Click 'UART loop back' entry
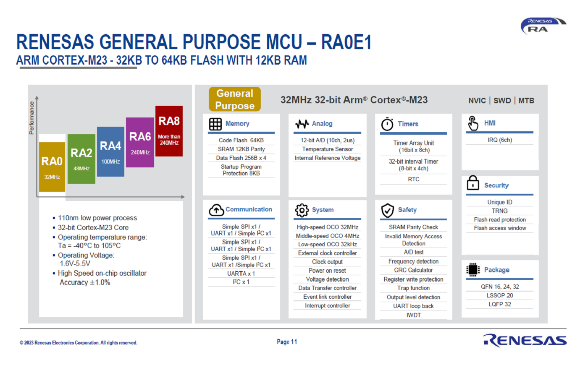The image size is (588, 365). click(414, 306)
